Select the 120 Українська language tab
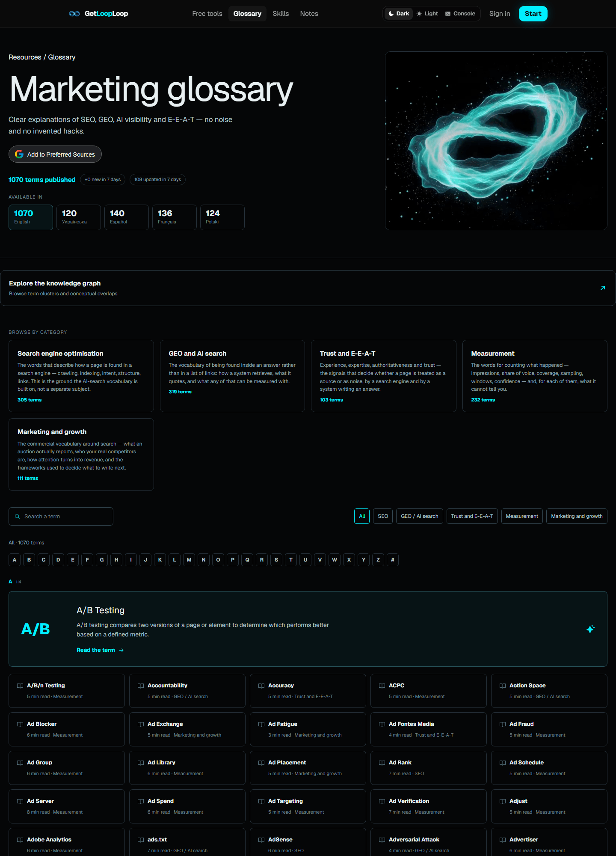Screen dimensions: 616x856 (79, 217)
